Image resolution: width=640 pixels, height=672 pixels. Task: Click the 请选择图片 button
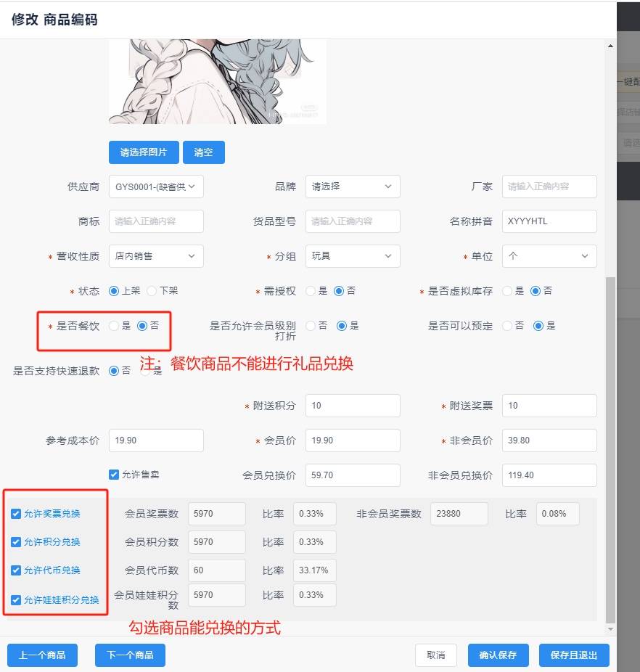click(144, 152)
